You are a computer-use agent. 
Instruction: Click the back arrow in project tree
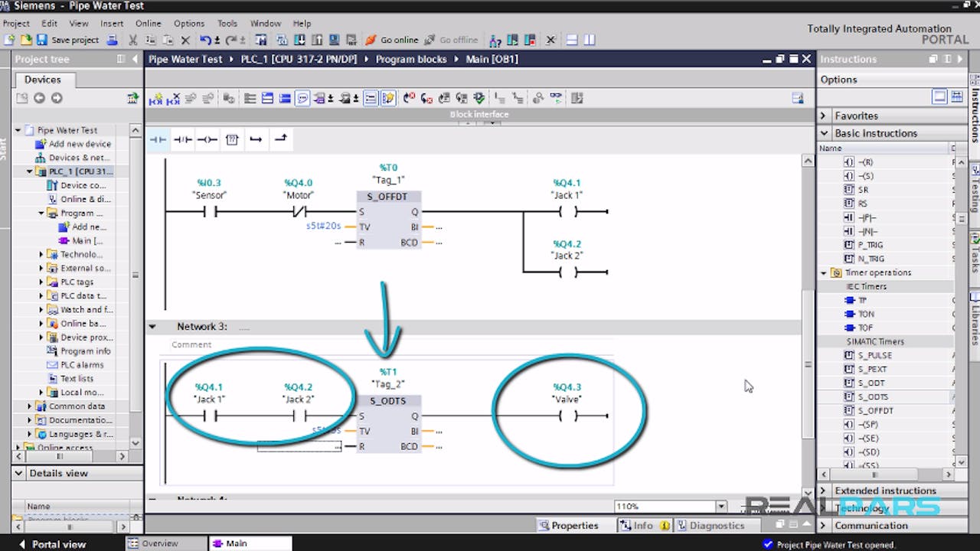[39, 98]
